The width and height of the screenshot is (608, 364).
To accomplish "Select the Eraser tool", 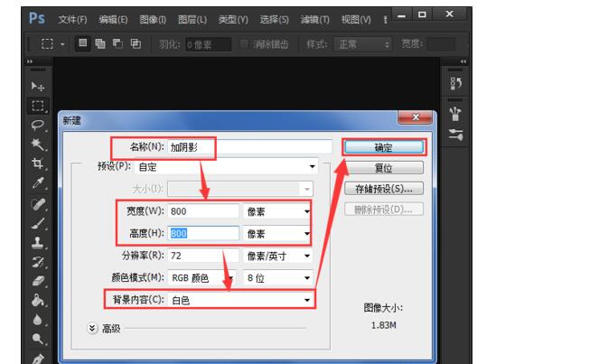I will (x=38, y=281).
